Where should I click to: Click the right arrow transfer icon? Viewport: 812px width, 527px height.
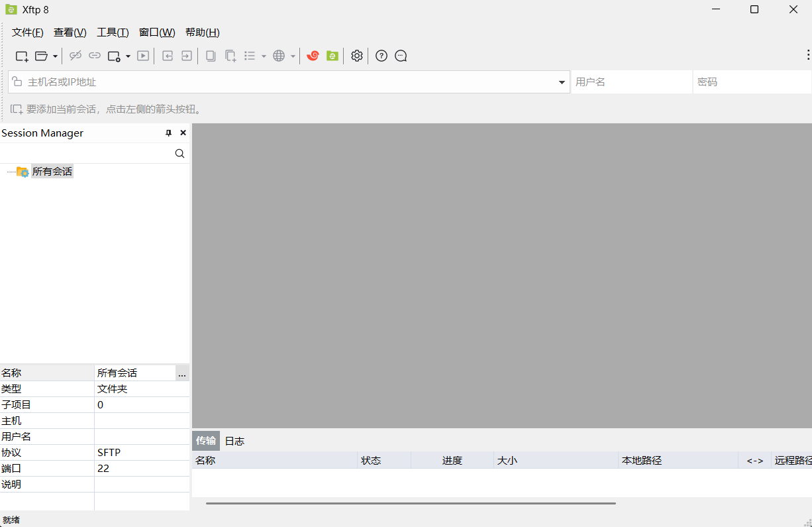[187, 56]
